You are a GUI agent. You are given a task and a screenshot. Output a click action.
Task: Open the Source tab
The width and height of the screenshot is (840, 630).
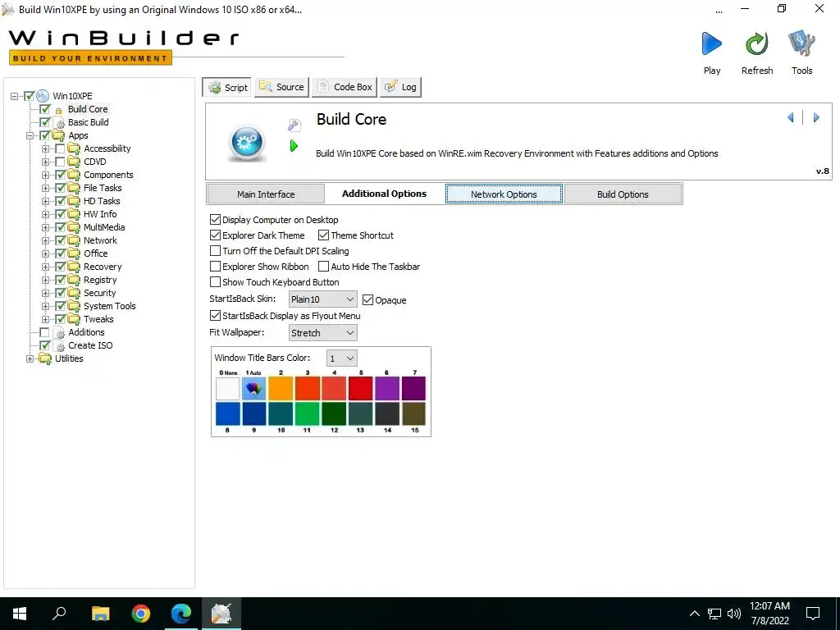click(282, 87)
